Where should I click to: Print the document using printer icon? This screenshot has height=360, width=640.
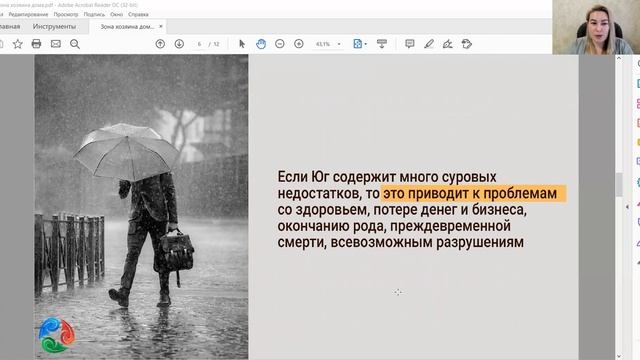36,44
